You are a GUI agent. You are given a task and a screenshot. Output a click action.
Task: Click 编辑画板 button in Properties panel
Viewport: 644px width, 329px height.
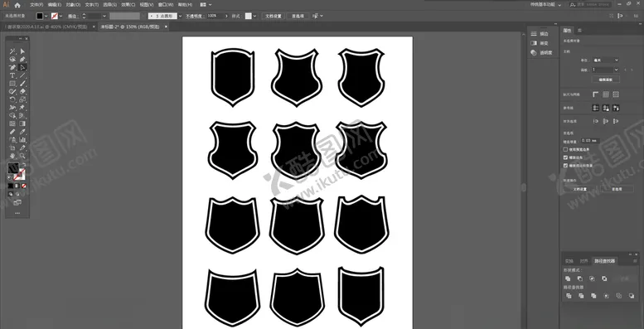pos(605,80)
